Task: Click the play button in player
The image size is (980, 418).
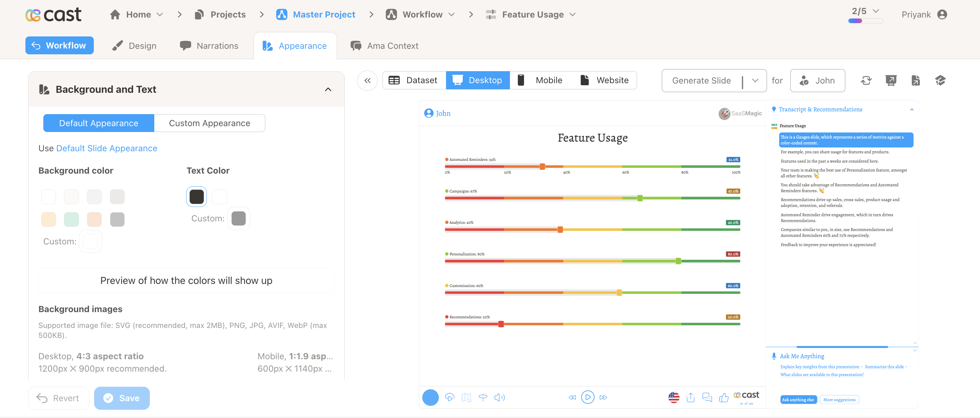Action: [x=587, y=397]
